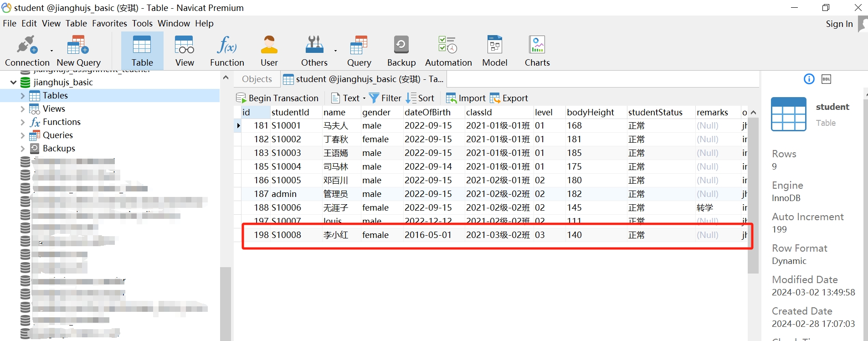Expand the Views tree node

click(23, 109)
